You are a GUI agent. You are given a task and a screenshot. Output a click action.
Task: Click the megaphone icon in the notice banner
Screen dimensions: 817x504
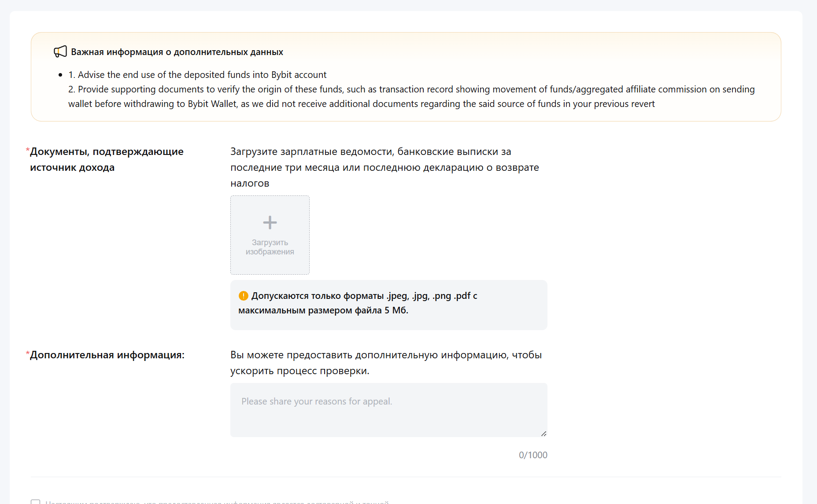coord(60,52)
